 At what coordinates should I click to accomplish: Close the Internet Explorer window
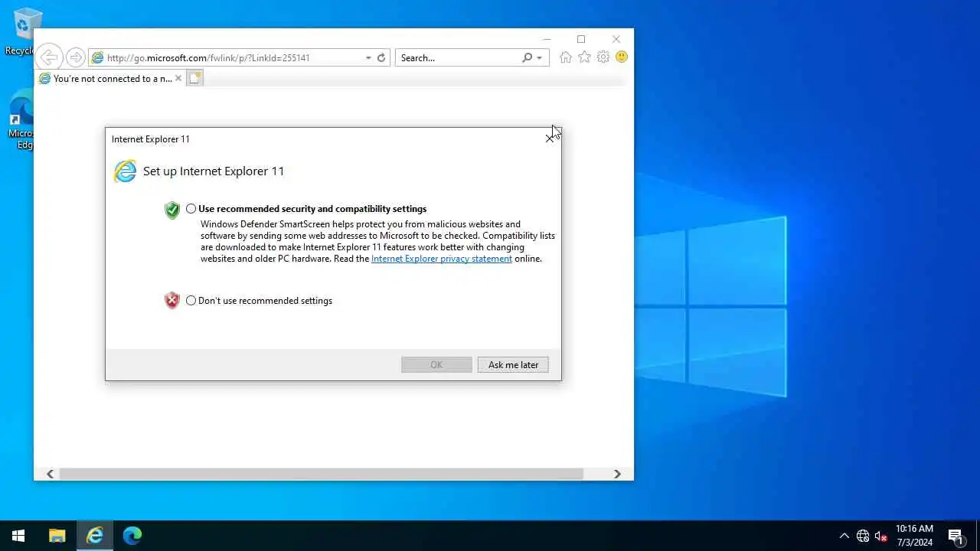(616, 39)
